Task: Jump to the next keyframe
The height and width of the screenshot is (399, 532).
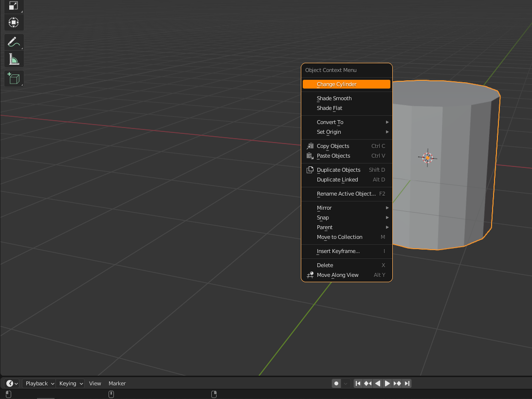Action: (397, 383)
